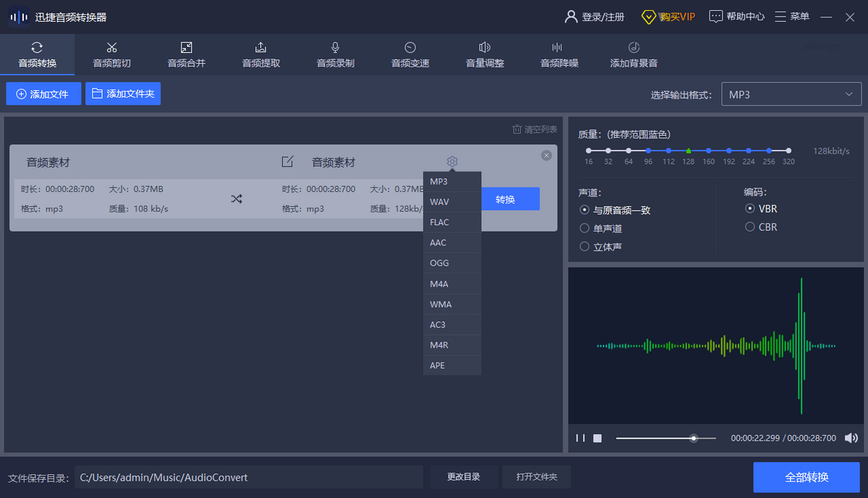This screenshot has width=868, height=498.
Task: Open the 音频合并 audio merge tool
Action: pos(186,54)
